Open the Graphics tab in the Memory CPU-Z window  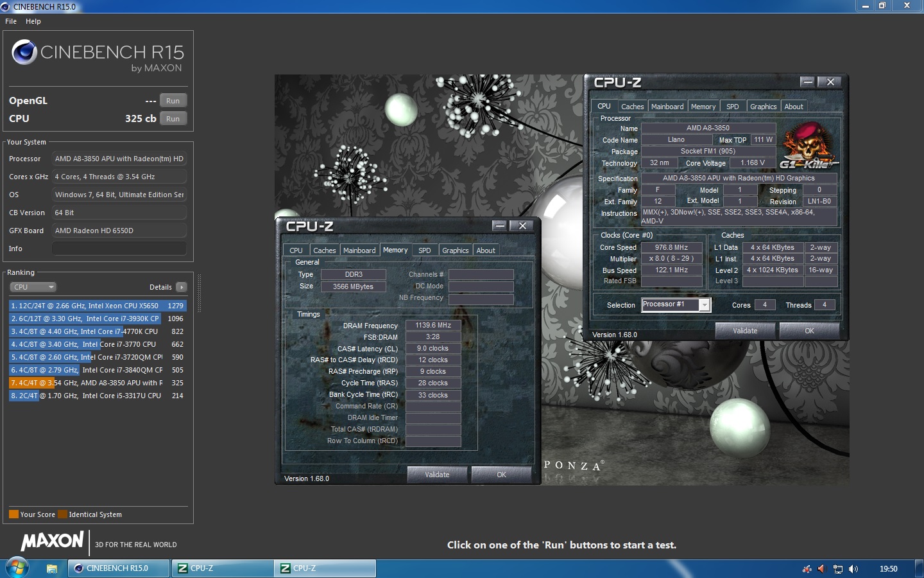pyautogui.click(x=456, y=250)
